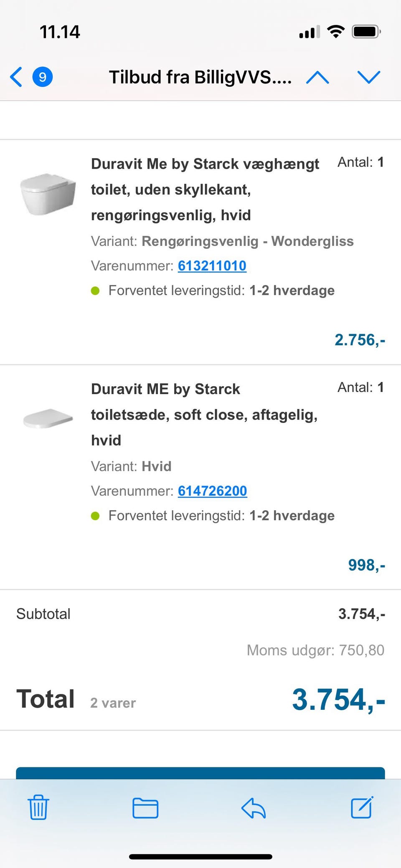Screen dimensions: 401x868
Task: Tap the home indicator bar
Action: click(x=200, y=857)
